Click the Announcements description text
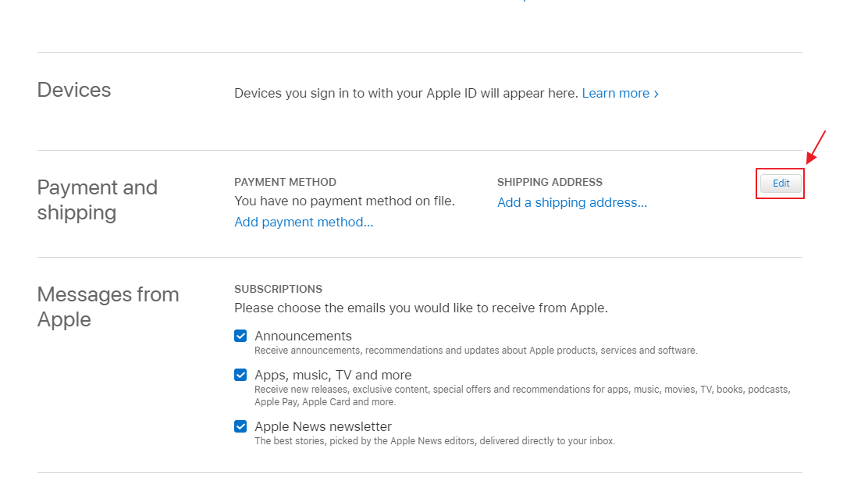 [x=475, y=351]
